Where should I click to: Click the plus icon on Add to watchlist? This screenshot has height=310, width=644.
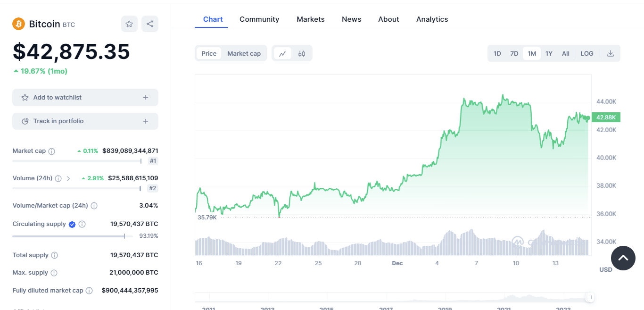pyautogui.click(x=146, y=98)
